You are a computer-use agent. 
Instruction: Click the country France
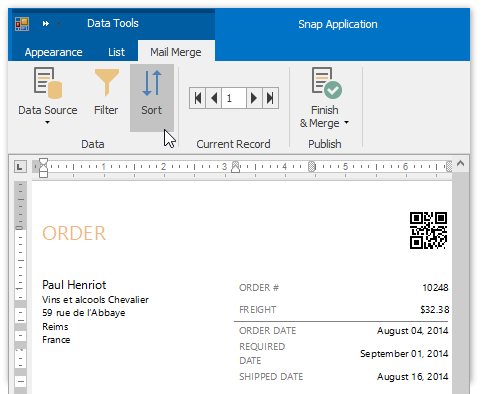coord(56,340)
